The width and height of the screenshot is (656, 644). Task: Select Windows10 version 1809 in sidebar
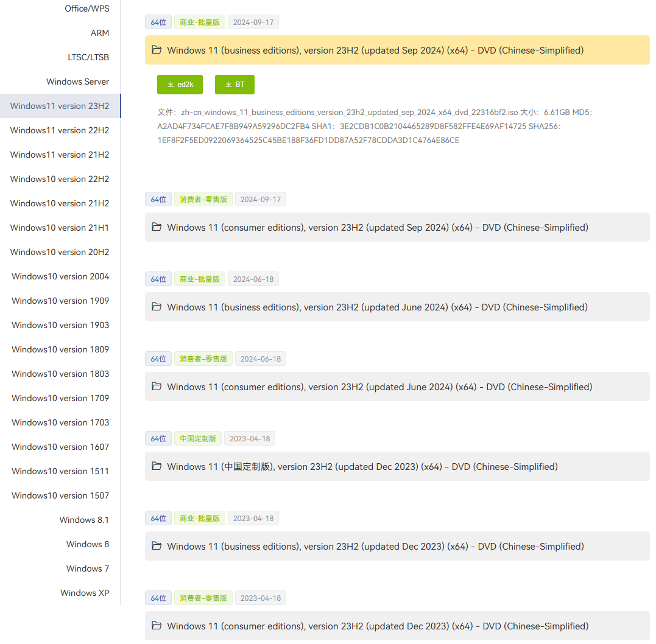(x=60, y=349)
